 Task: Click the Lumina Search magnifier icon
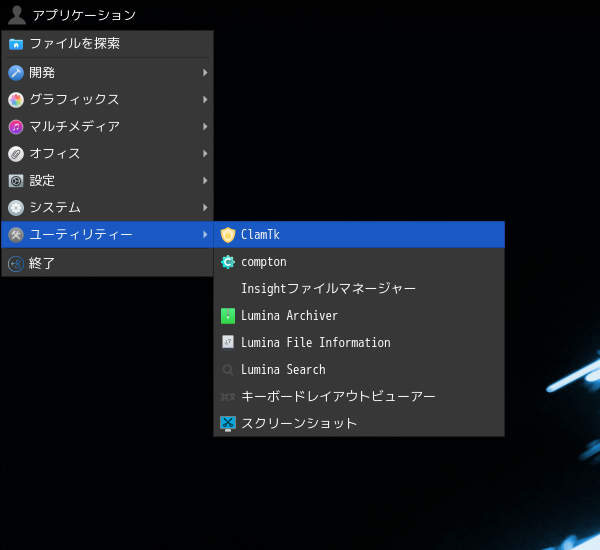228,370
